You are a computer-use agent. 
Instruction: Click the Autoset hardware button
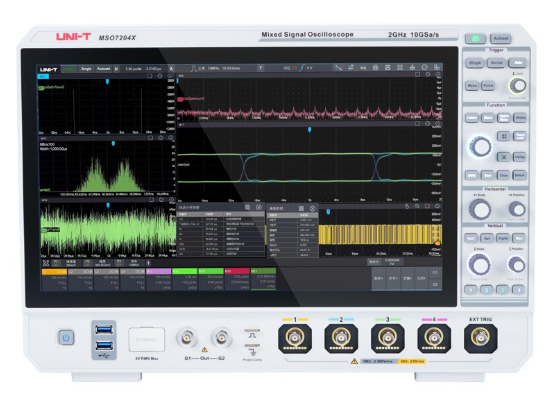(501, 38)
